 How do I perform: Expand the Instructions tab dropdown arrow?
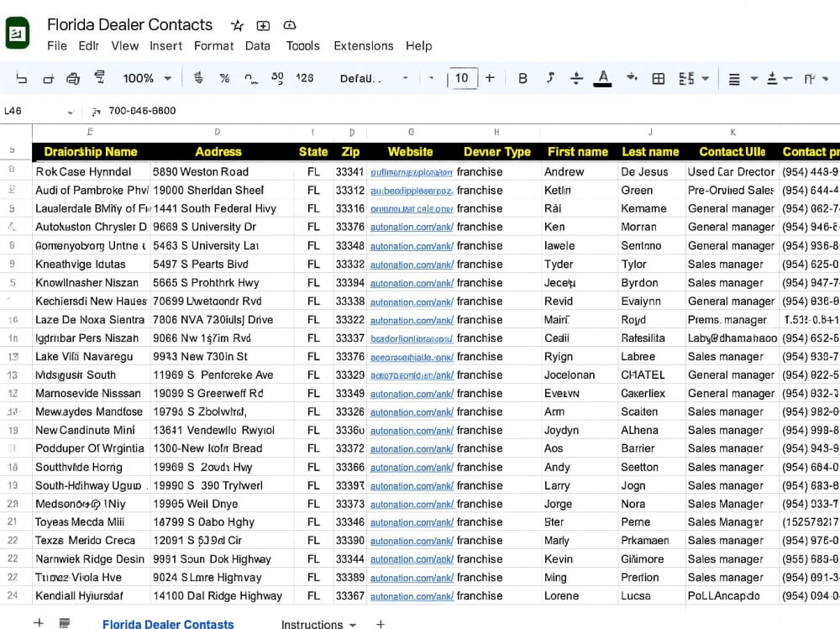pyautogui.click(x=353, y=625)
